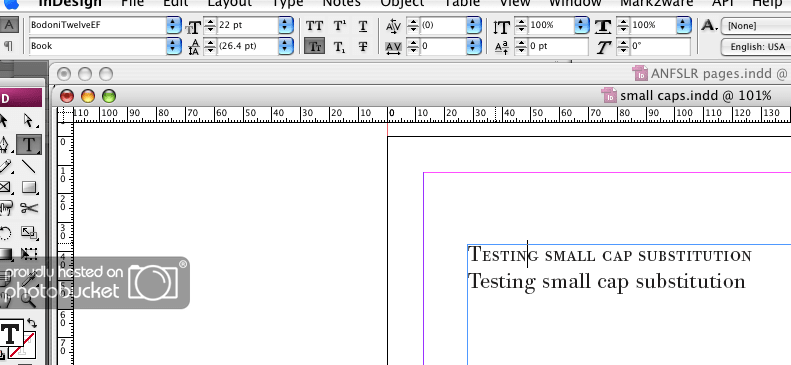Toggle Strikethrough formatting
This screenshot has width=791, height=365.
click(363, 47)
